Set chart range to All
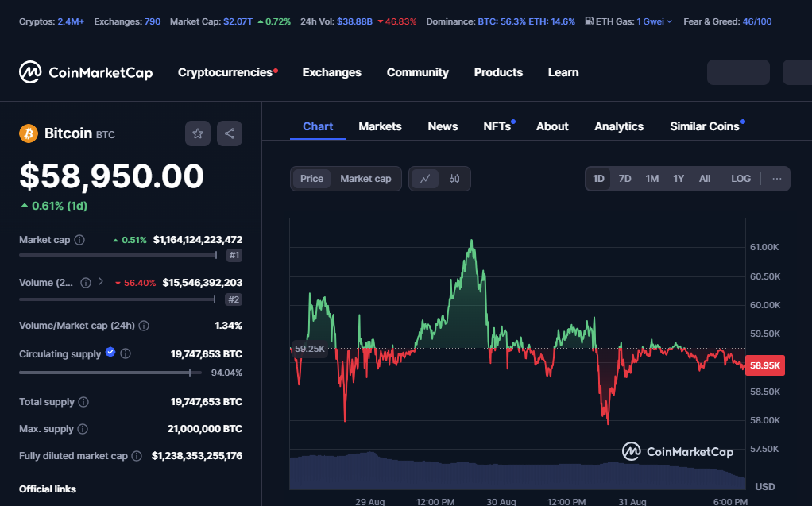The image size is (812, 506). [705, 179]
